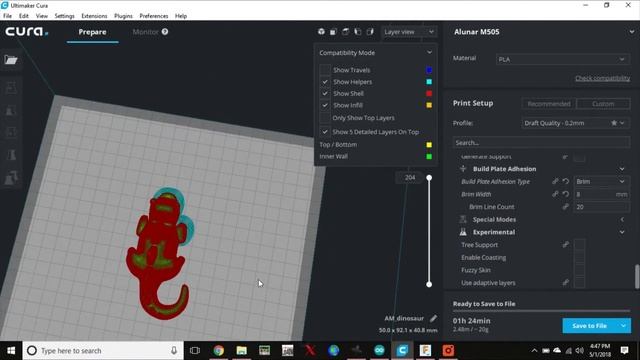Click the pencil icon next to AM_dinosaur
This screenshot has height=360, width=640.
(x=433, y=318)
